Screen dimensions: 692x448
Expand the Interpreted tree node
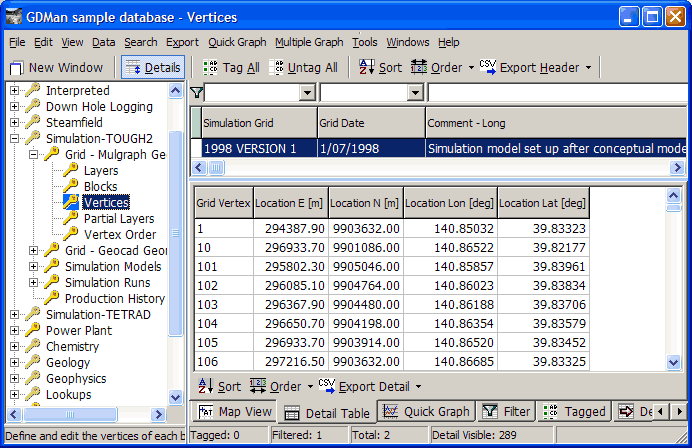(14, 90)
